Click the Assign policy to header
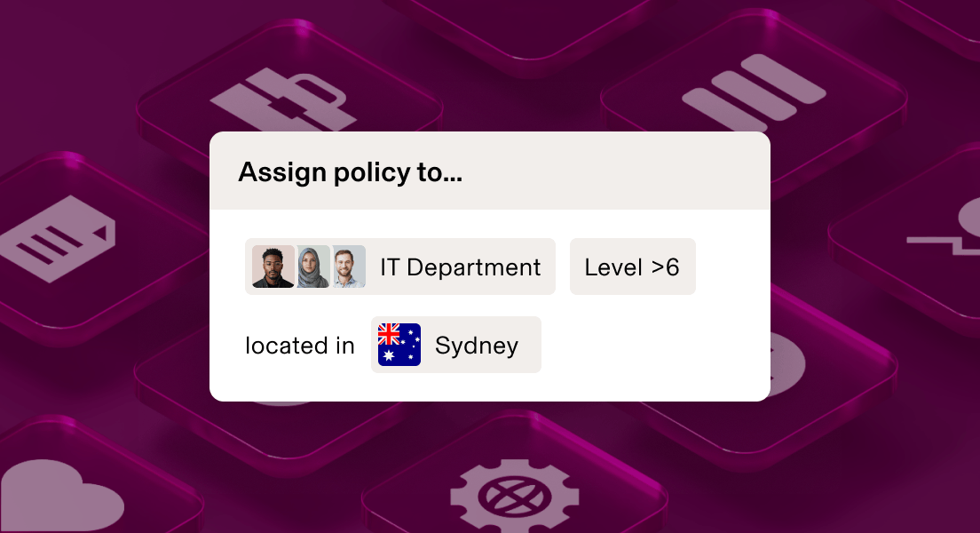This screenshot has width=980, height=533. click(350, 171)
